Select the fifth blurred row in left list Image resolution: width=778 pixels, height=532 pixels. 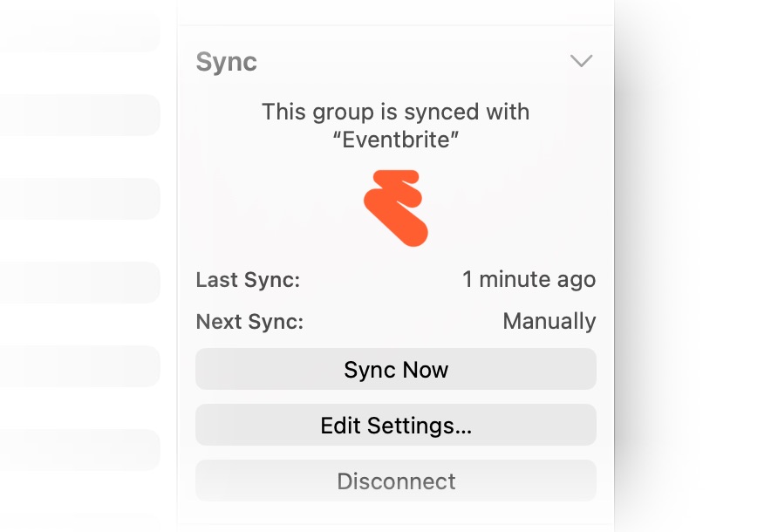click(x=79, y=365)
